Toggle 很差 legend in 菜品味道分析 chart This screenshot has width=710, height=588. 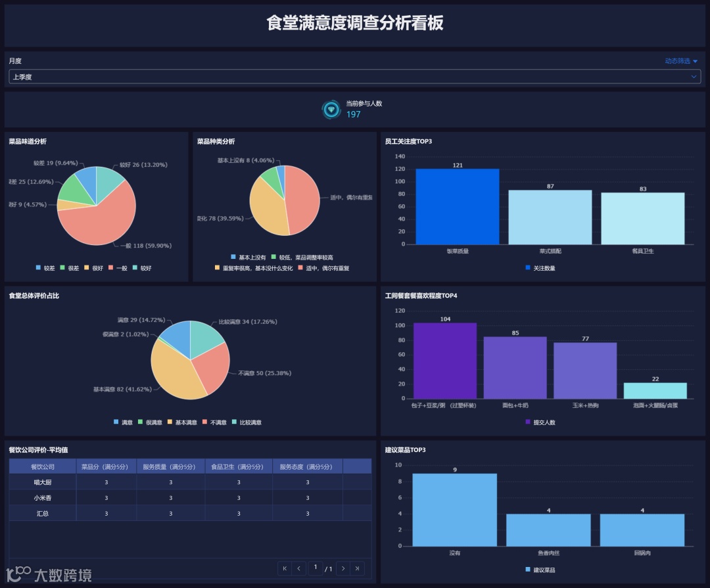coord(70,268)
